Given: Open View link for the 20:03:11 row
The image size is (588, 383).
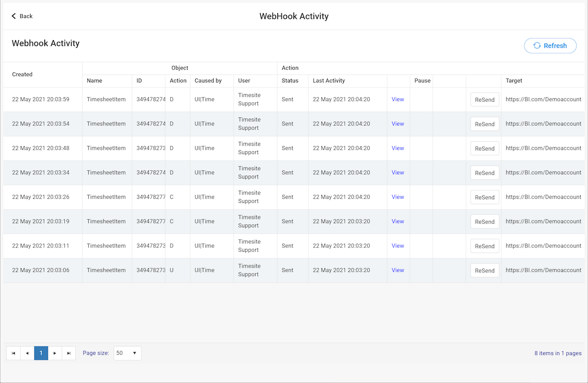Looking at the screenshot, I should 398,246.
